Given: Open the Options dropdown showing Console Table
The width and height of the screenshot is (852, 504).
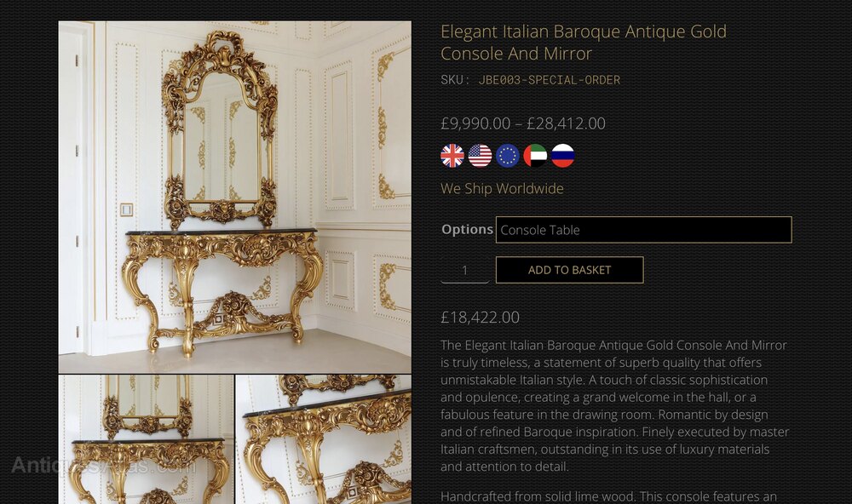Looking at the screenshot, I should [644, 230].
